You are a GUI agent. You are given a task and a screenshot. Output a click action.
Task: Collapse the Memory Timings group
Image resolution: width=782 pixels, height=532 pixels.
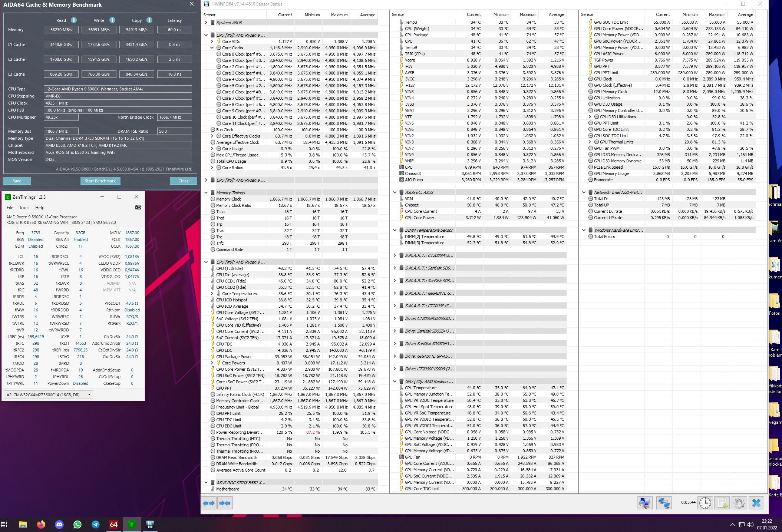[x=206, y=193]
